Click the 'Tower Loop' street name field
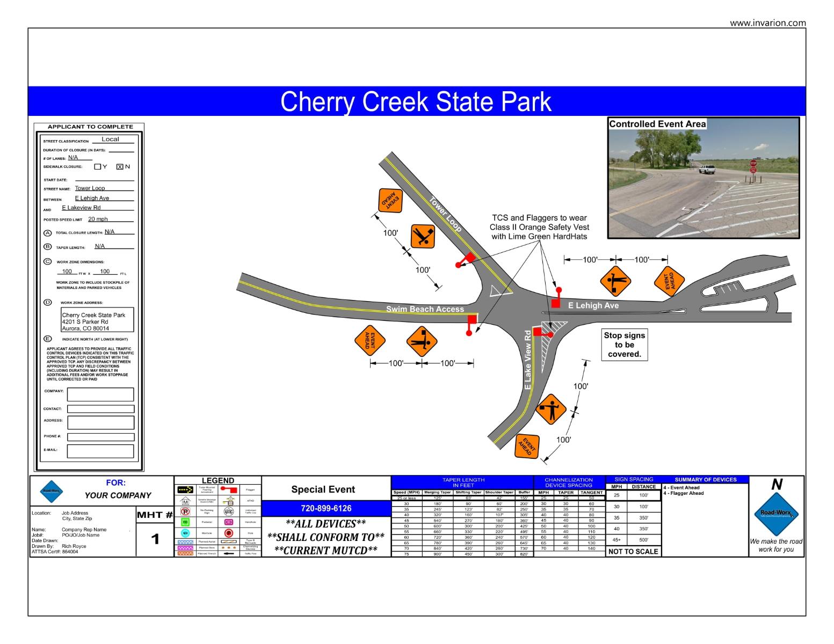 (x=104, y=188)
